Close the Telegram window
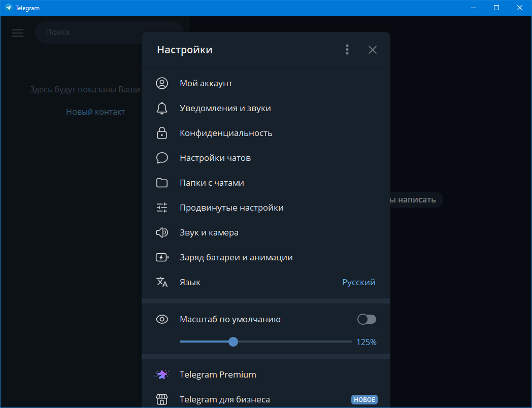 click(x=520, y=8)
